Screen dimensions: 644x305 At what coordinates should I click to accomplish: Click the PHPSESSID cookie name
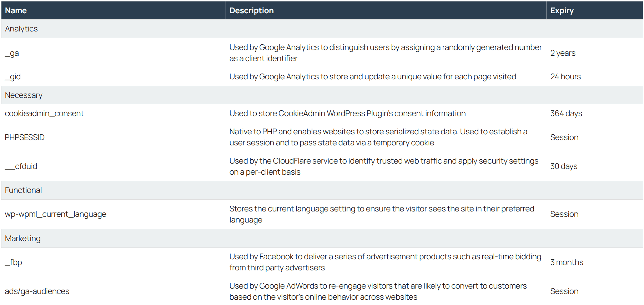(x=25, y=137)
